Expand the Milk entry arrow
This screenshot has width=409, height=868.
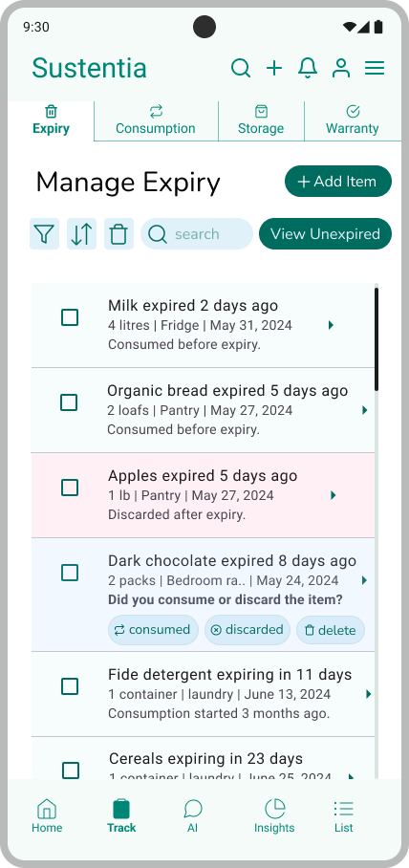331,325
